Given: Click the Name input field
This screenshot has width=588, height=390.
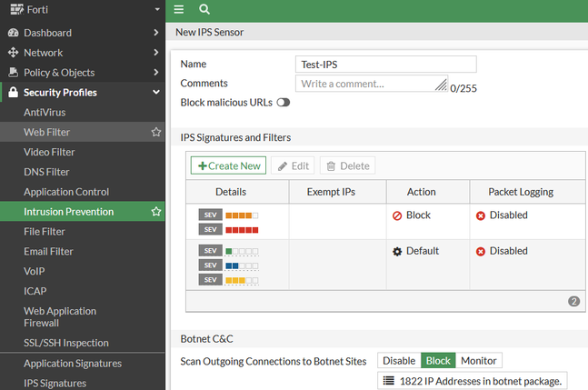Looking at the screenshot, I should pos(387,65).
